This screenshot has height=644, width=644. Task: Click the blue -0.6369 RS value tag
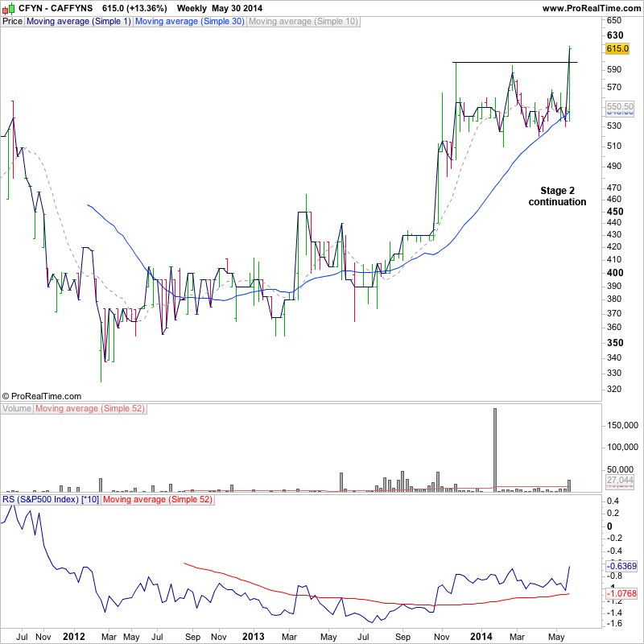click(621, 566)
